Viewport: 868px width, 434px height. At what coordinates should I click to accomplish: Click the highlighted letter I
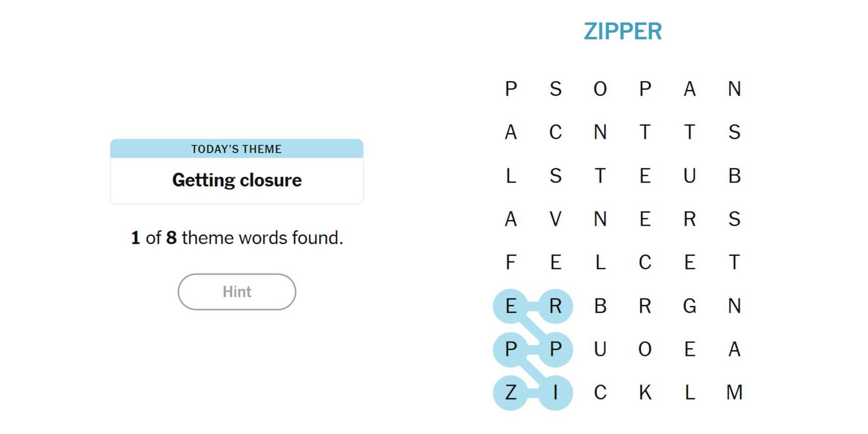pyautogui.click(x=556, y=392)
